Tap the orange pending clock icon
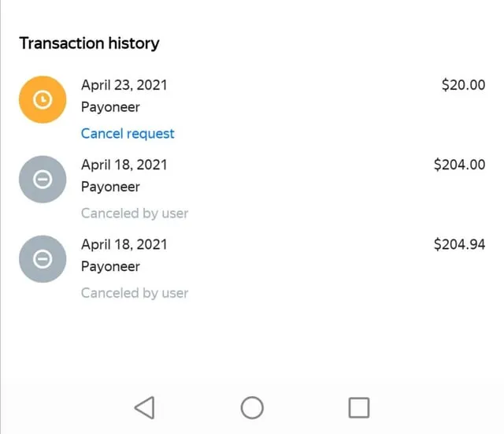This screenshot has width=504, height=434. (x=43, y=100)
